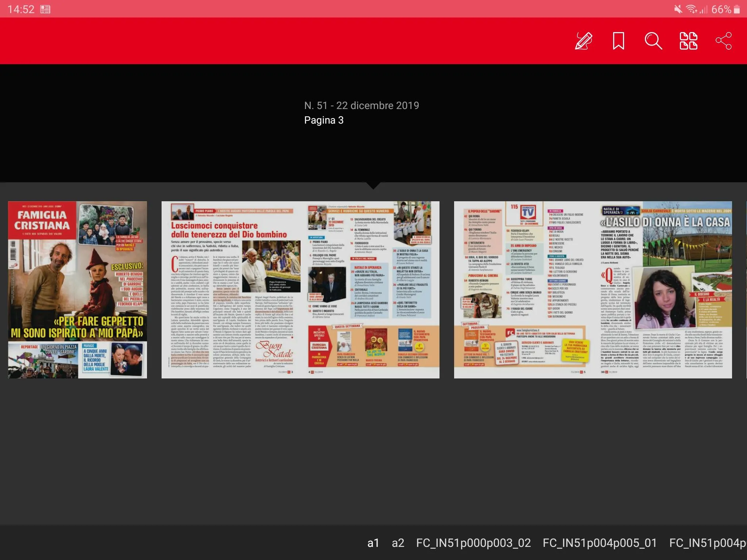Select the FC_IN51p000p003_02 label
Viewport: 747px width, 560px height.
click(x=473, y=543)
